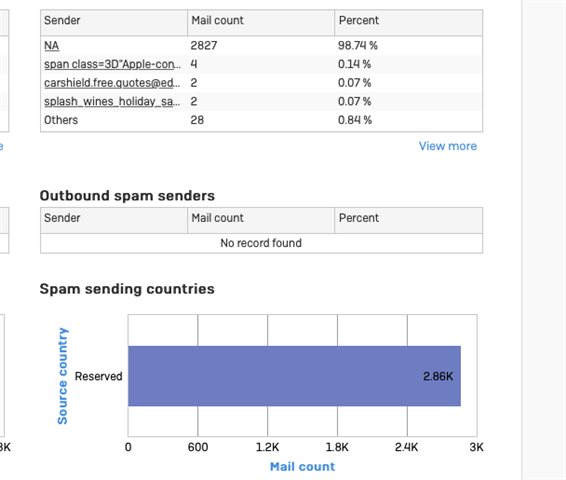
Task: Click View more under the senders table
Action: (448, 146)
